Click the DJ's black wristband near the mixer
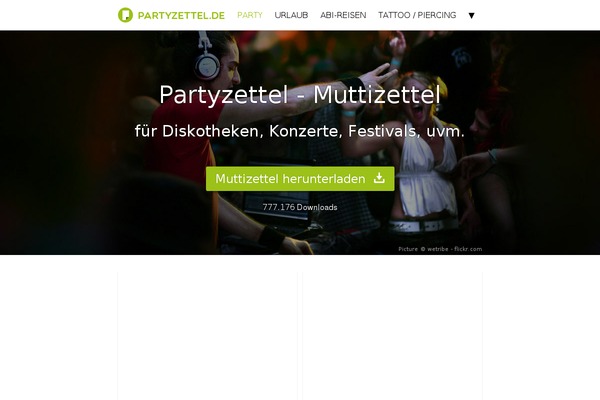The height and width of the screenshot is (400, 600). (271, 236)
